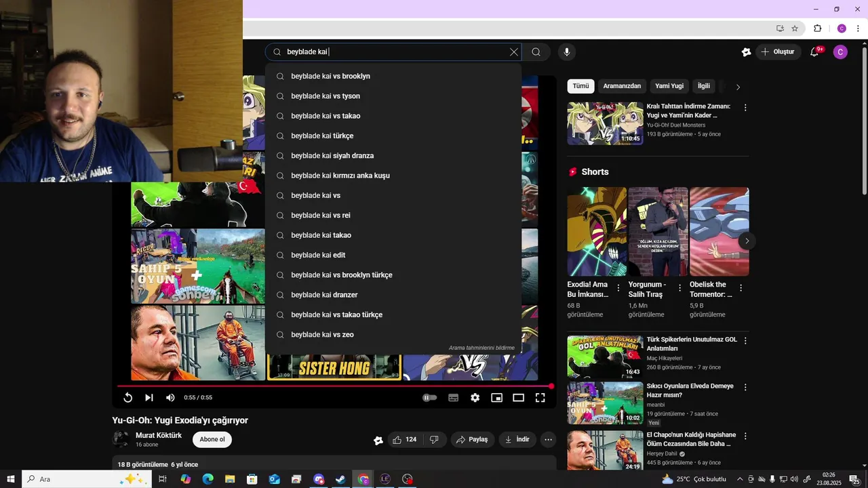Click sparkle icon beside like button
The width and height of the screenshot is (868, 488).
pos(378,440)
